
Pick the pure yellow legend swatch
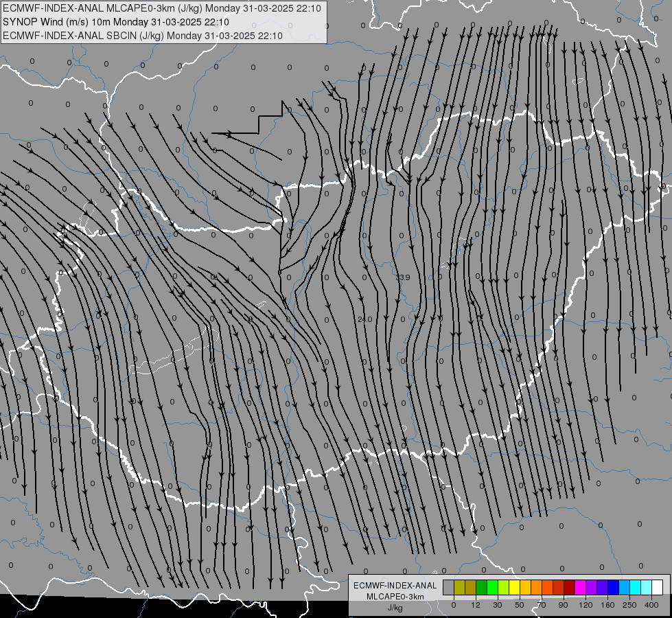click(515, 587)
